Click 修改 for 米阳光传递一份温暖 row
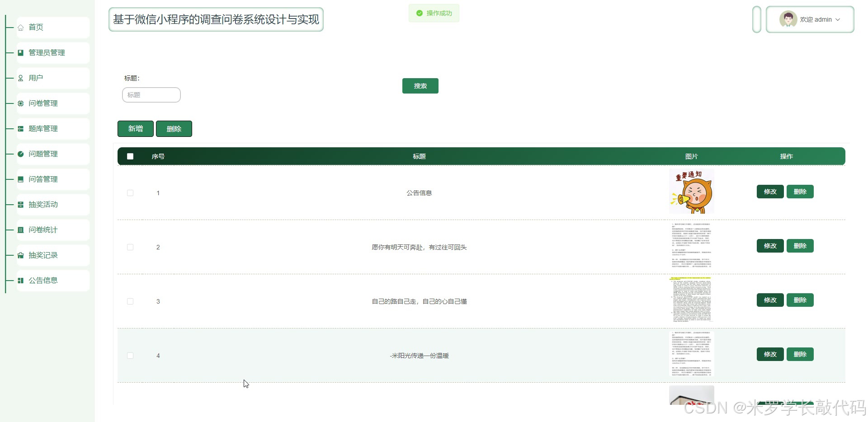The image size is (868, 422). point(770,354)
